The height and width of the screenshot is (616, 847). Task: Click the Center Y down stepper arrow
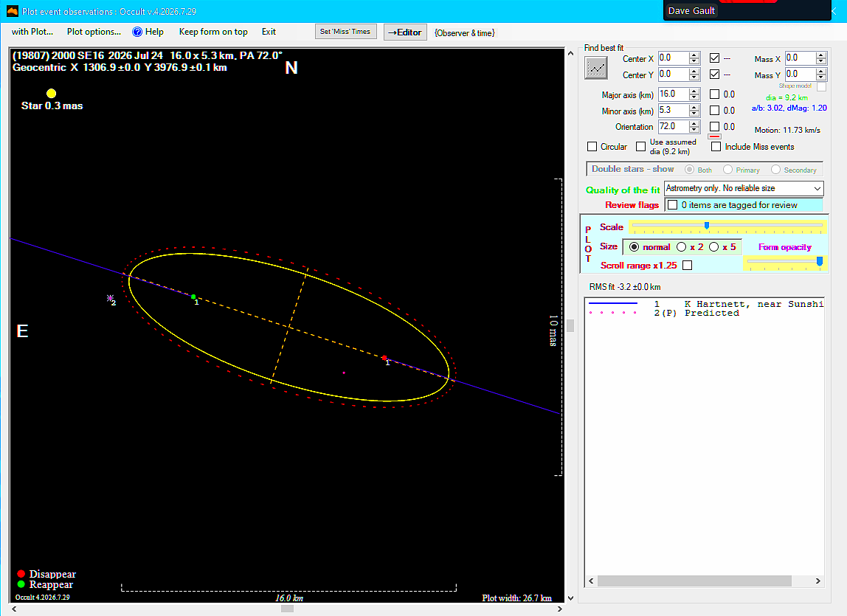click(x=695, y=77)
